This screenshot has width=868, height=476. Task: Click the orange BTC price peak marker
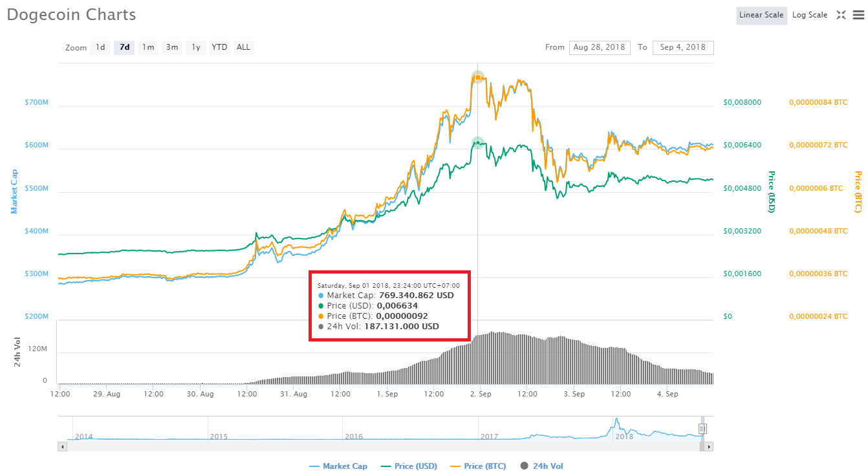(x=477, y=78)
